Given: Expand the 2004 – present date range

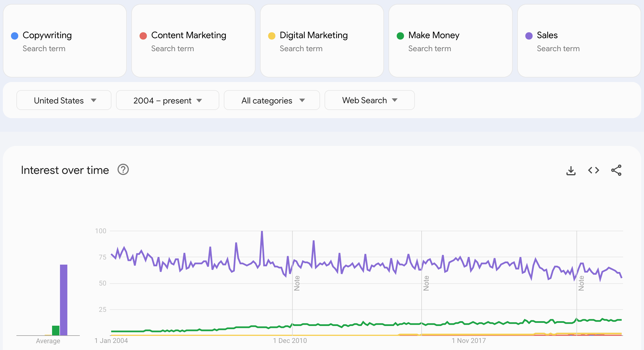Looking at the screenshot, I should 168,100.
